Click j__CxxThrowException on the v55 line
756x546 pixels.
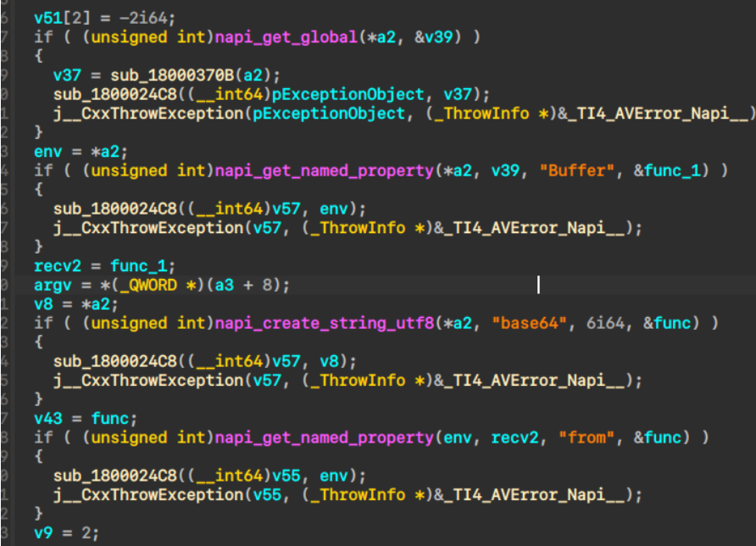(148, 495)
